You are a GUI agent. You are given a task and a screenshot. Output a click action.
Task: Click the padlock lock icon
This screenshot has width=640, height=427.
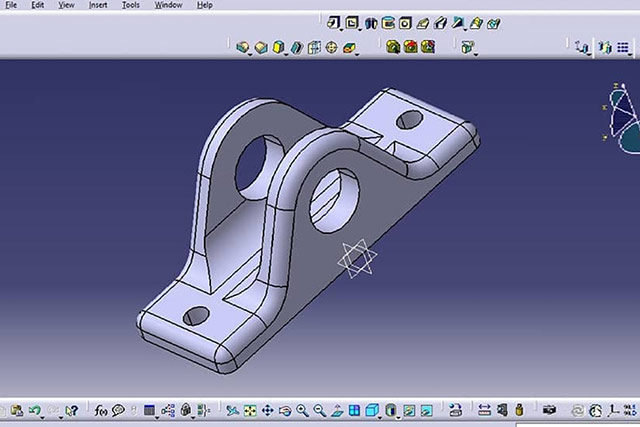186,410
